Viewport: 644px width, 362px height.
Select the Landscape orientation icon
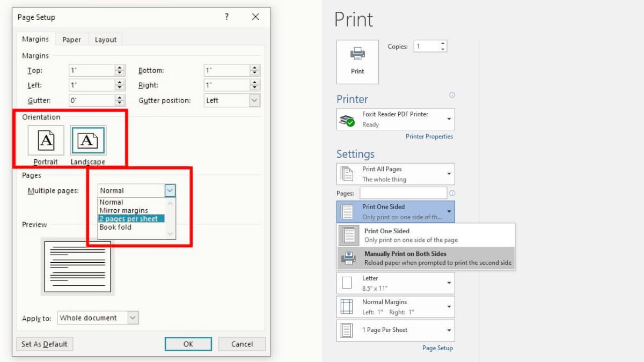[x=88, y=141]
